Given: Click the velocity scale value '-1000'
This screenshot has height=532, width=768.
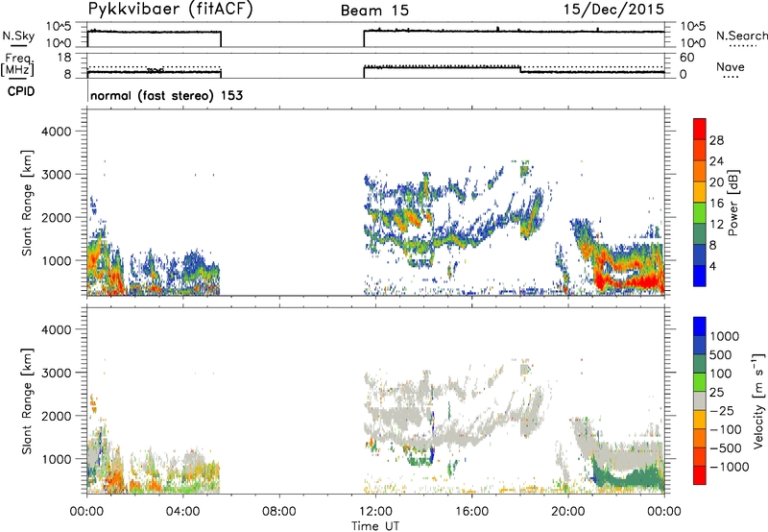Looking at the screenshot, I should coord(730,467).
